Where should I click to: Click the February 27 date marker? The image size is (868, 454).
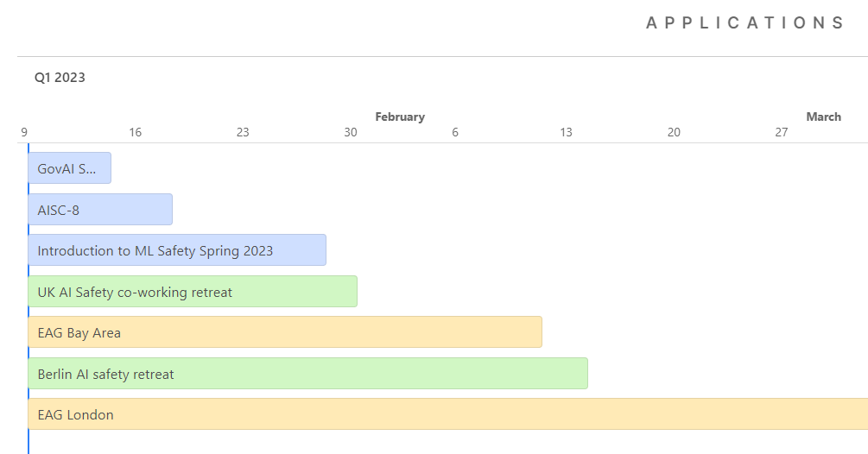point(782,132)
